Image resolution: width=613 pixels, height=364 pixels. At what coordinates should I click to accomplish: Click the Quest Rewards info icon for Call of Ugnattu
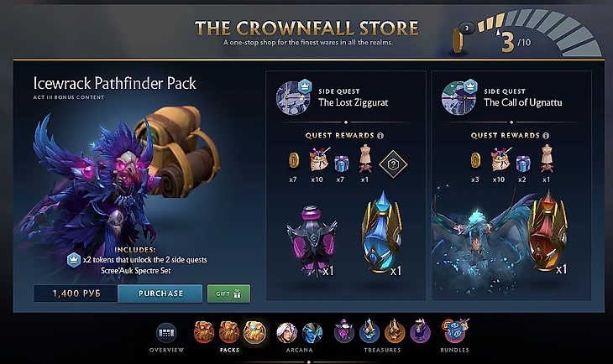546,136
